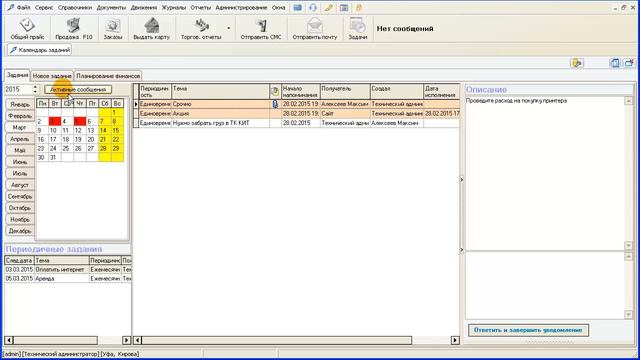The image size is (640, 360).
Task: Select day 14 in the March calendar
Action: point(104,130)
